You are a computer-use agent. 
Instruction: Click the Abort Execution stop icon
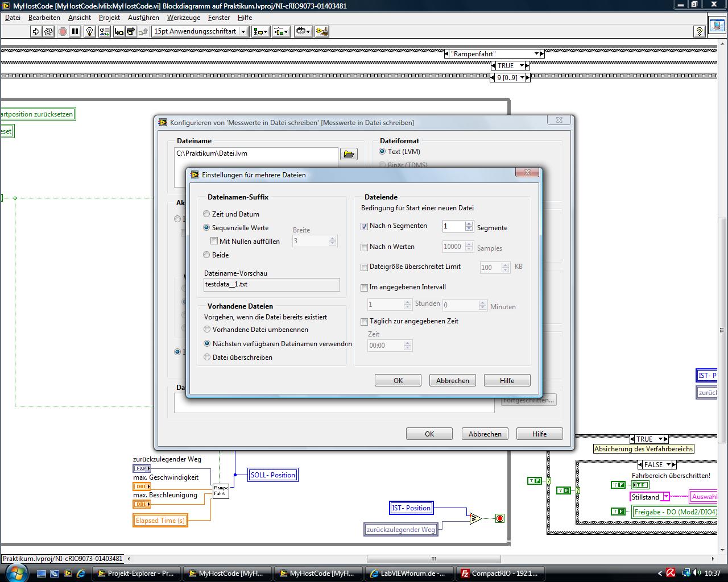click(x=63, y=32)
